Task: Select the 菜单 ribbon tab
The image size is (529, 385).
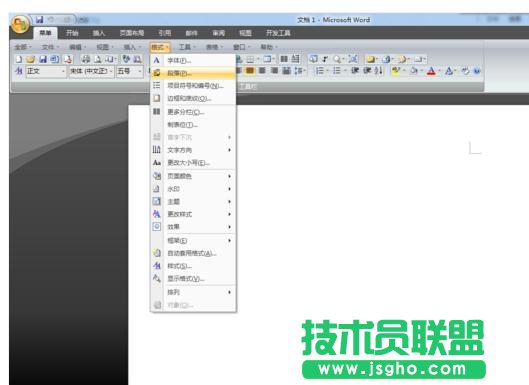Action: pos(45,33)
